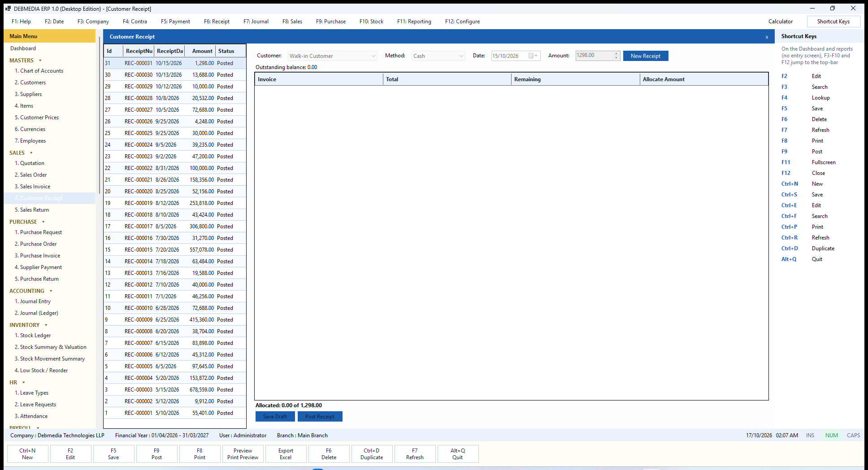The height and width of the screenshot is (470, 868).
Task: Open the F12: Configure menu
Action: (x=462, y=22)
